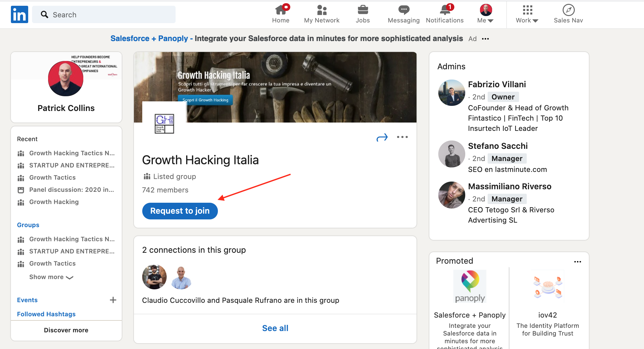
Task: Click the LinkedIn logo
Action: pos(20,14)
